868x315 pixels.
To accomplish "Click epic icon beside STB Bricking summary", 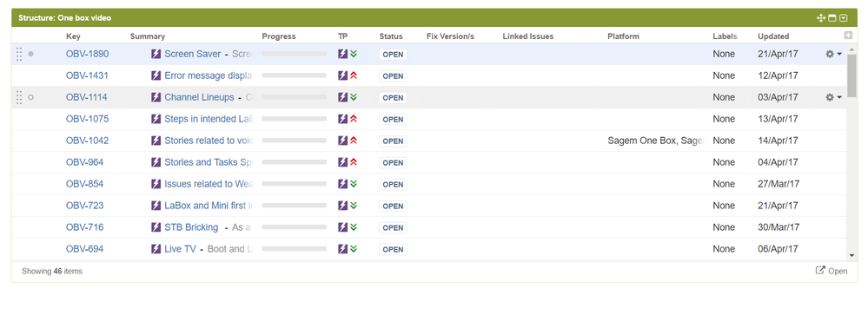I will coord(156,227).
